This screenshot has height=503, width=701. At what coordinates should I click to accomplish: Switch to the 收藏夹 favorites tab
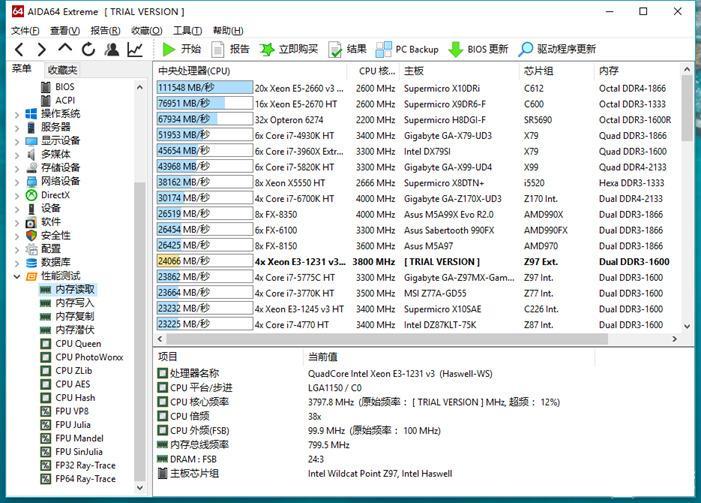(62, 70)
